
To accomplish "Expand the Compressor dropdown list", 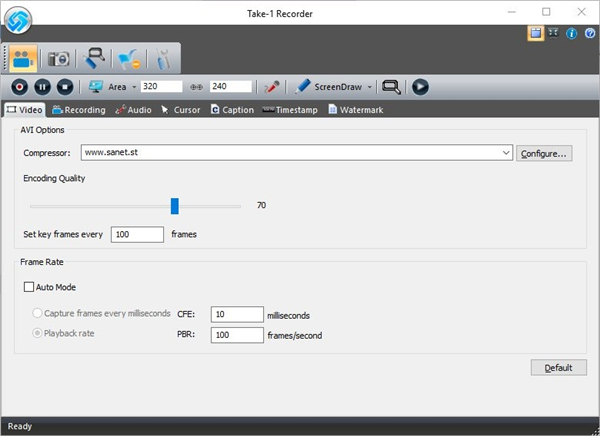I will click(507, 153).
